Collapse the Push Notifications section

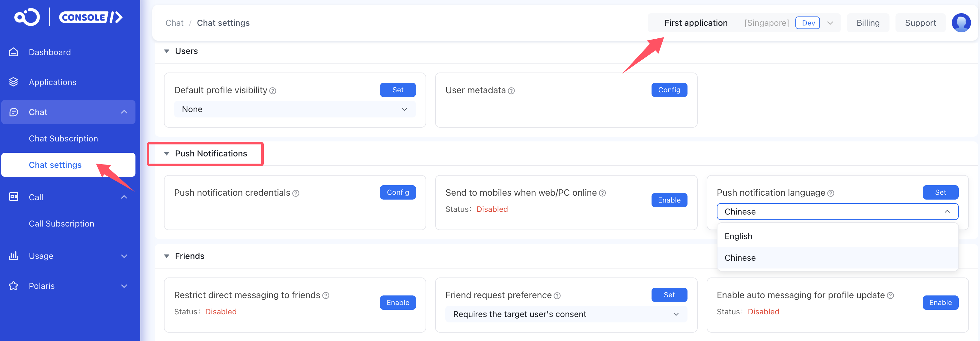(x=167, y=154)
